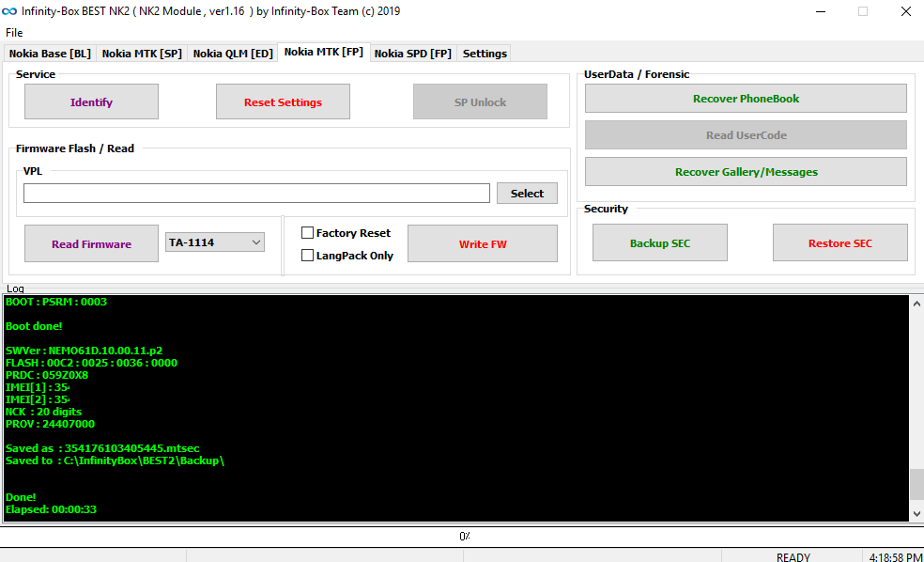Close the Infinity-Box window

pos(906,11)
